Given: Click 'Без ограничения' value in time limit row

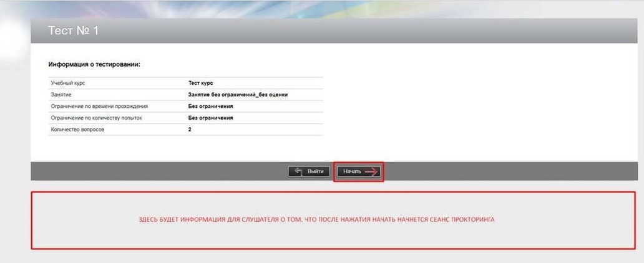Looking at the screenshot, I should (x=211, y=106).
